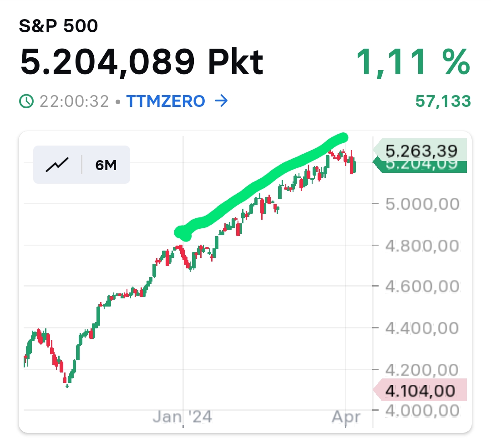Click the 4.400,00 price axis label
This screenshot has width=491, height=448.
422,328
